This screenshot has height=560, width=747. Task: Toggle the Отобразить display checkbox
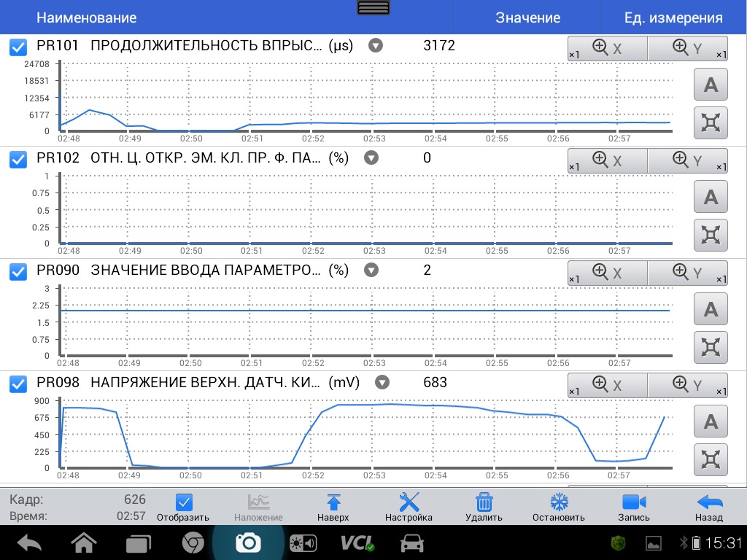click(185, 503)
